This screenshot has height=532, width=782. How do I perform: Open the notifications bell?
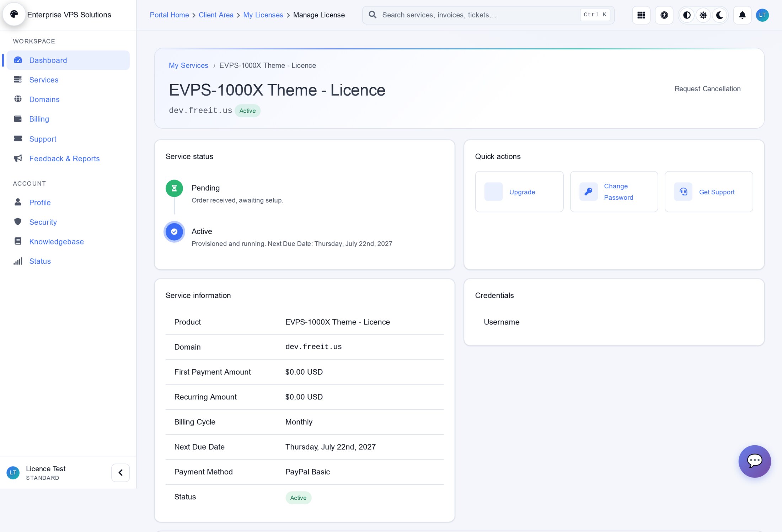tap(742, 15)
